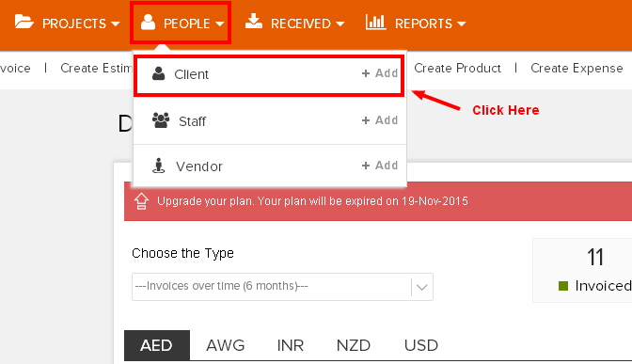Select the Client menu entry
Viewport: 632px width, 364px height.
tap(269, 75)
